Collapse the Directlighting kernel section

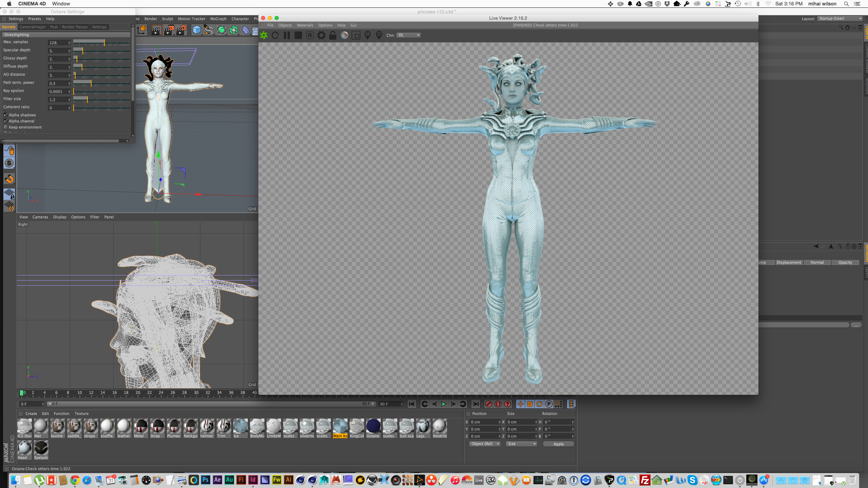(x=66, y=35)
